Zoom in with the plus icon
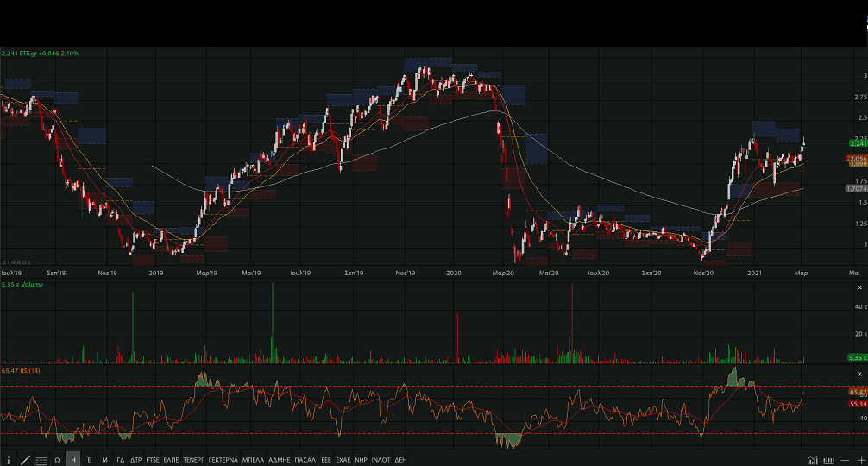Viewport: 868px width, 466px height. pos(860,460)
